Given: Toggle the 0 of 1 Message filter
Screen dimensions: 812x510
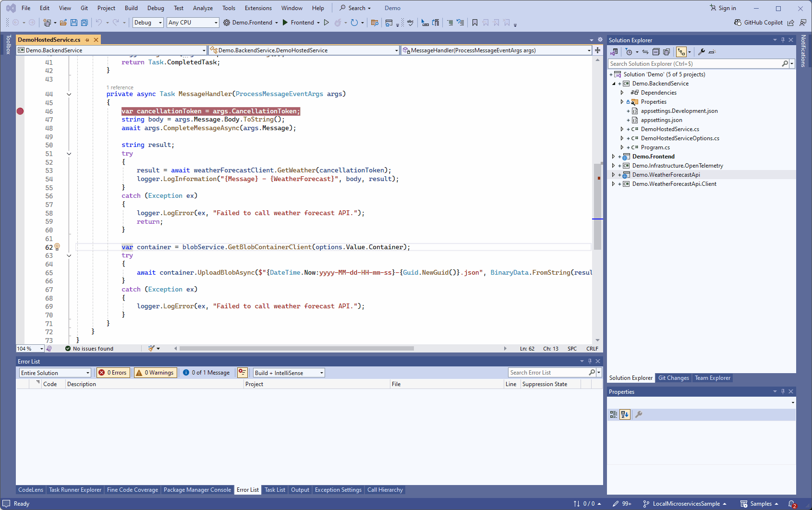Looking at the screenshot, I should [x=206, y=373].
